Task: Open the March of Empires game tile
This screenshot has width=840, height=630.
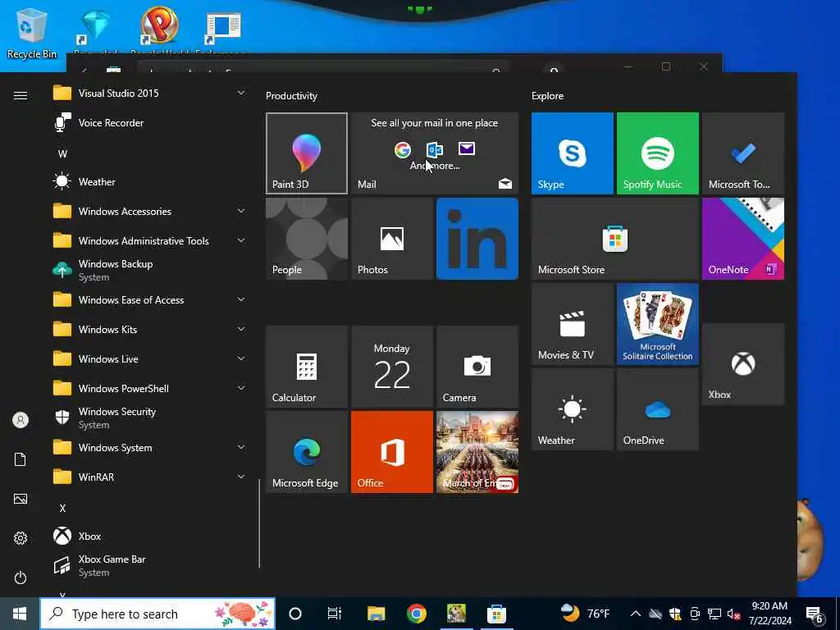Action: (x=477, y=452)
